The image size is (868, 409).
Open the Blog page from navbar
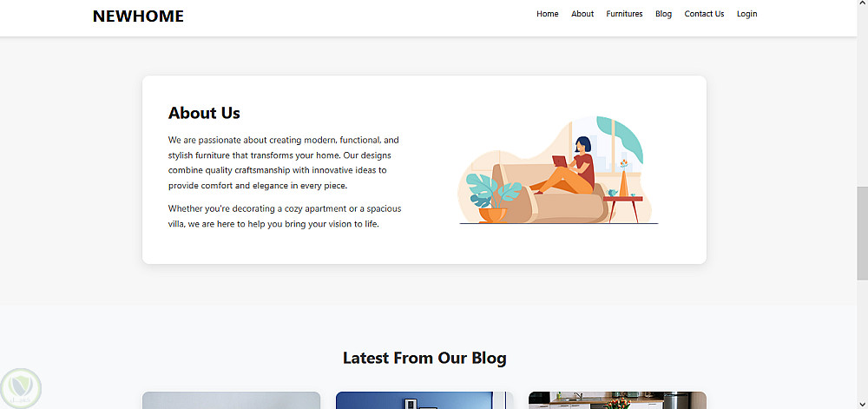(x=663, y=14)
